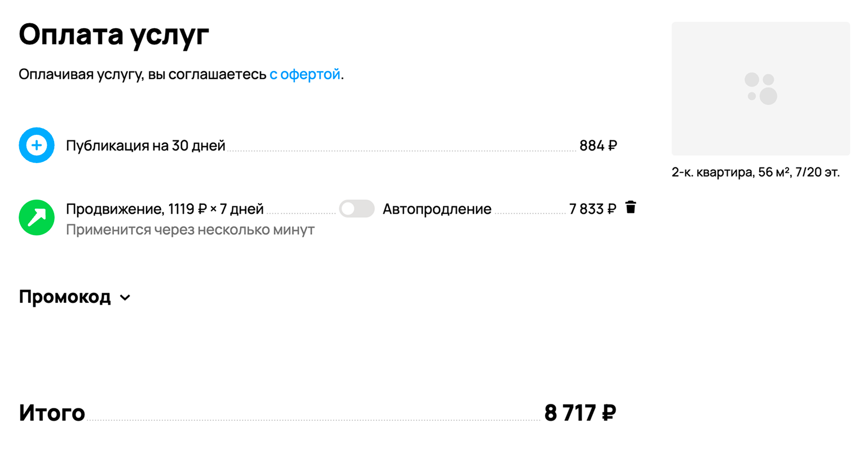Click the 7 833 ₽ promotion price
Image resolution: width=868 pixels, height=471 pixels.
592,209
